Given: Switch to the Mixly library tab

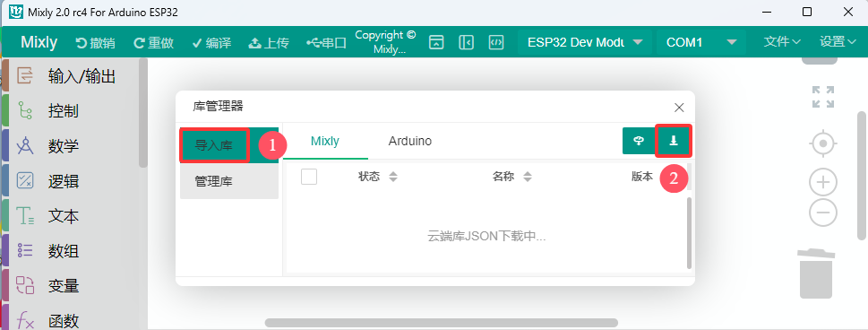Looking at the screenshot, I should click(325, 141).
